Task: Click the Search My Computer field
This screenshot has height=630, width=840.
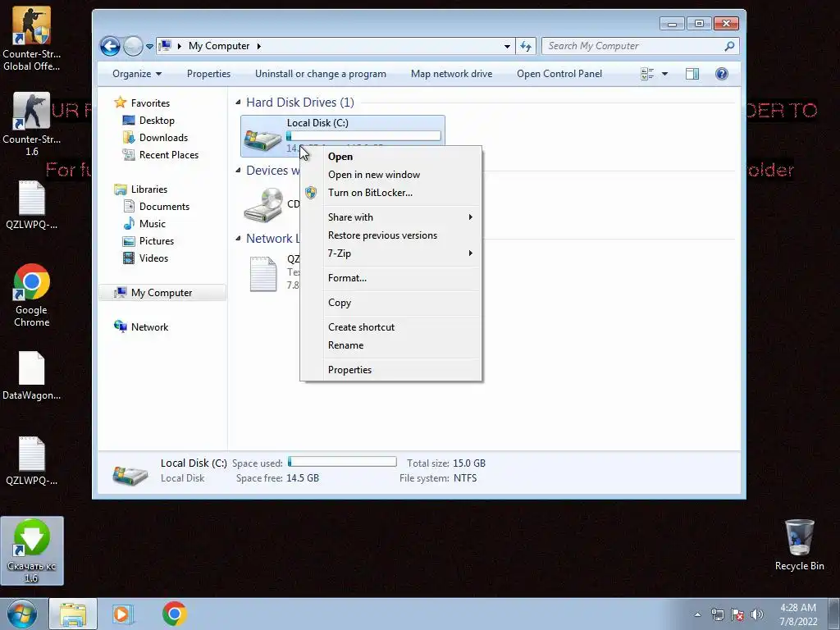Action: pos(640,46)
